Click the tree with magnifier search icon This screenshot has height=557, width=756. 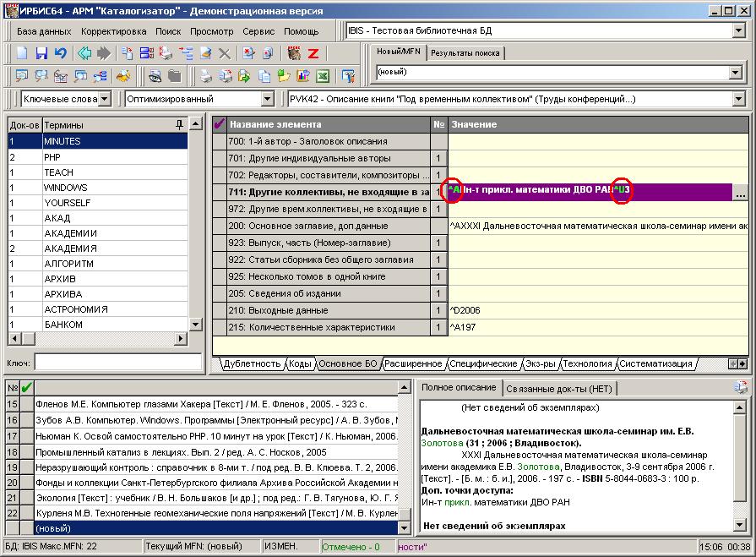click(x=101, y=76)
